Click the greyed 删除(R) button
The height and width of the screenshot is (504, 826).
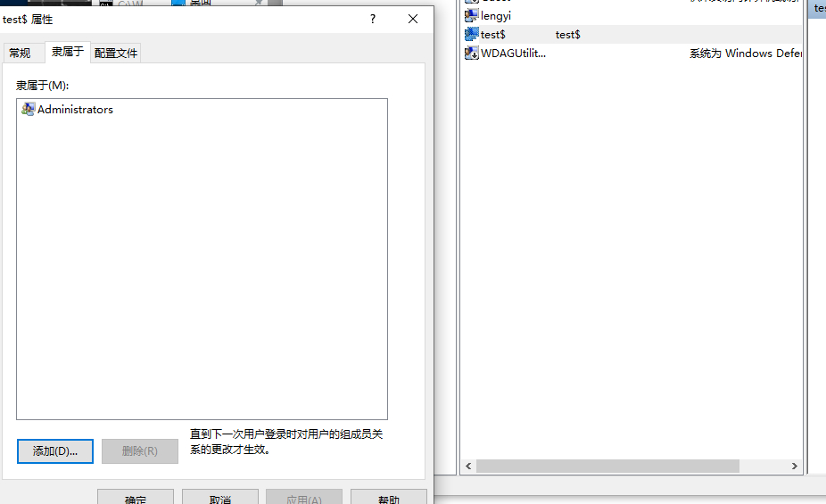click(139, 451)
